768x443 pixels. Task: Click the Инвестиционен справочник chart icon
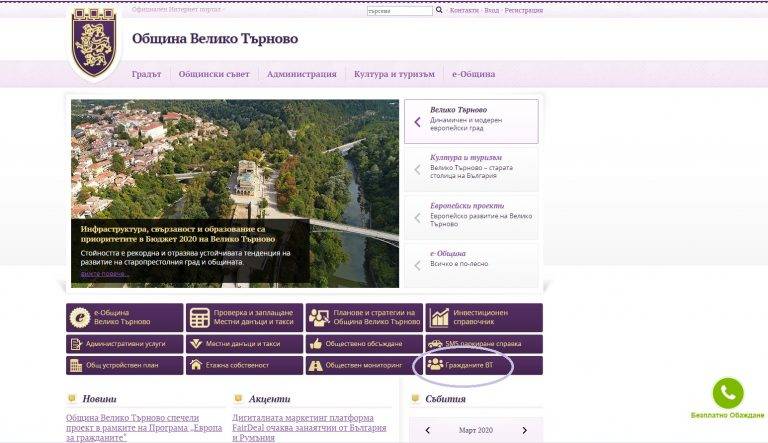439,318
